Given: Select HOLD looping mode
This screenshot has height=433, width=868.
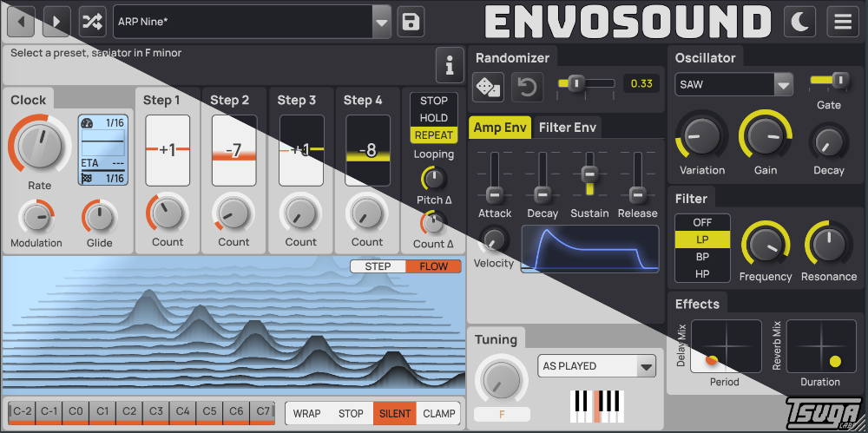Looking at the screenshot, I should tap(434, 118).
